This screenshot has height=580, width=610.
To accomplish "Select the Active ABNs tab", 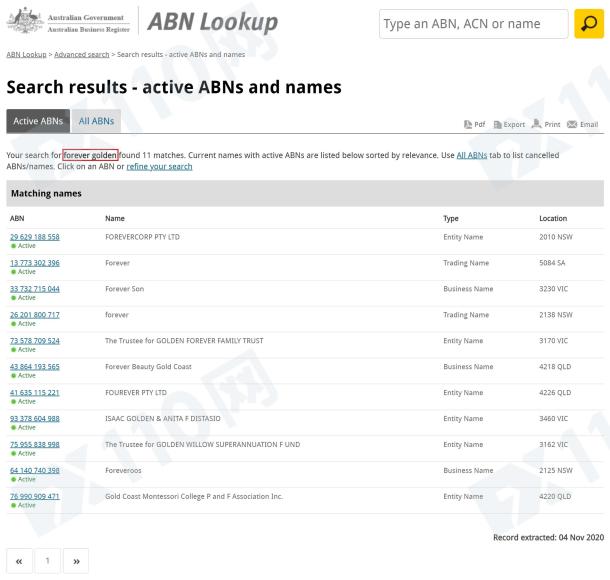I will point(38,121).
